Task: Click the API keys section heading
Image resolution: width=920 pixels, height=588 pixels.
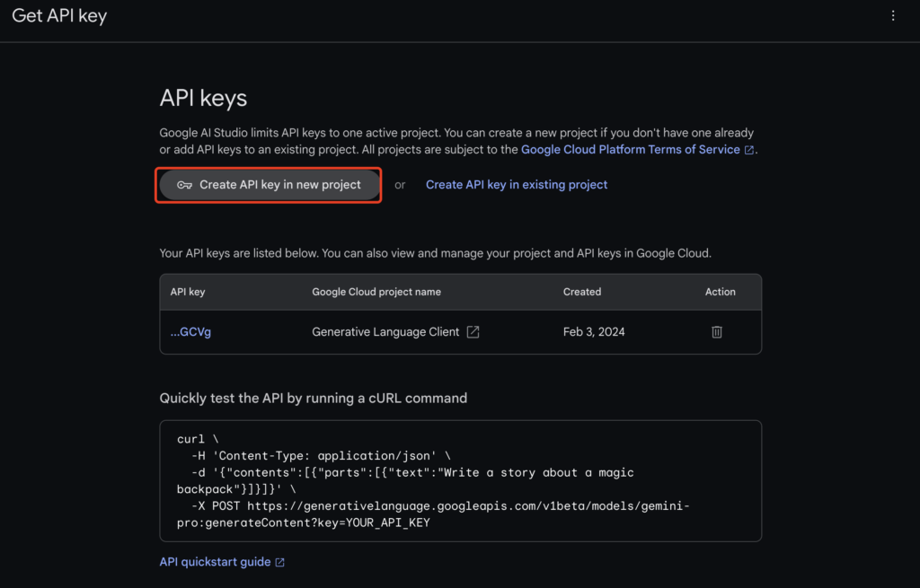Action: [203, 98]
